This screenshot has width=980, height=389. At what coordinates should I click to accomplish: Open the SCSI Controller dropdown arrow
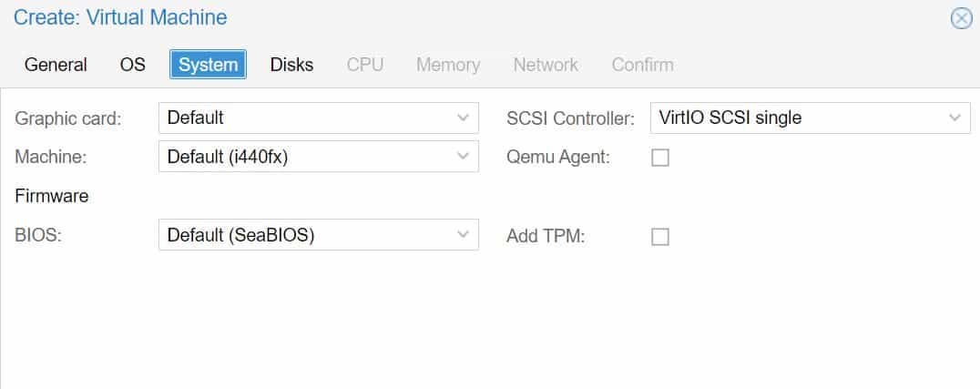pyautogui.click(x=954, y=118)
